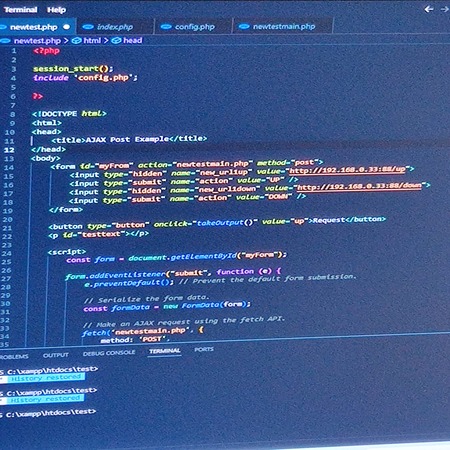Expand the html breadcrumb item
This screenshot has width=450, height=450.
[x=92, y=41]
